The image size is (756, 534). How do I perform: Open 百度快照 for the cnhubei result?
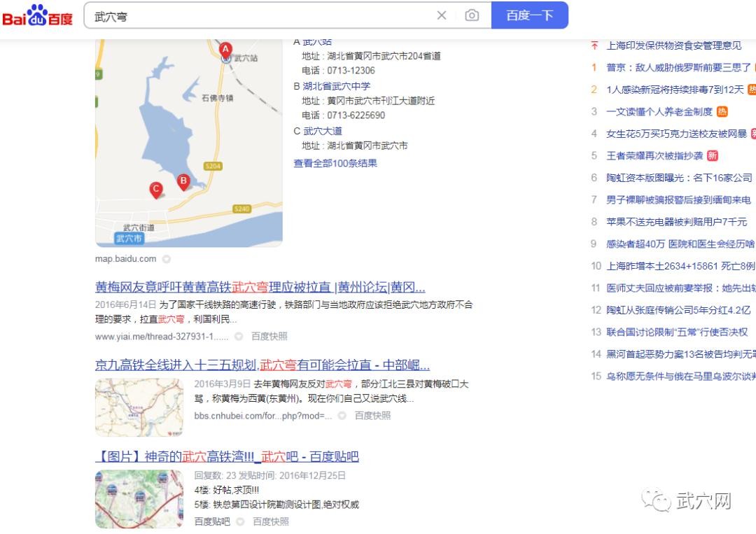pyautogui.click(x=372, y=416)
